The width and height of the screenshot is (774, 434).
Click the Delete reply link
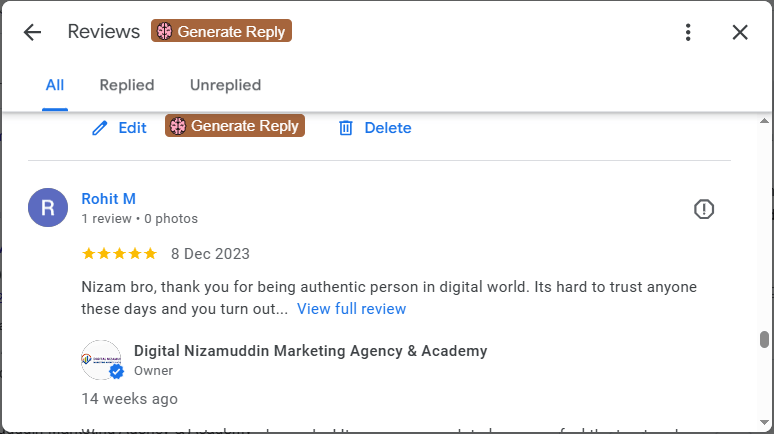pyautogui.click(x=387, y=128)
